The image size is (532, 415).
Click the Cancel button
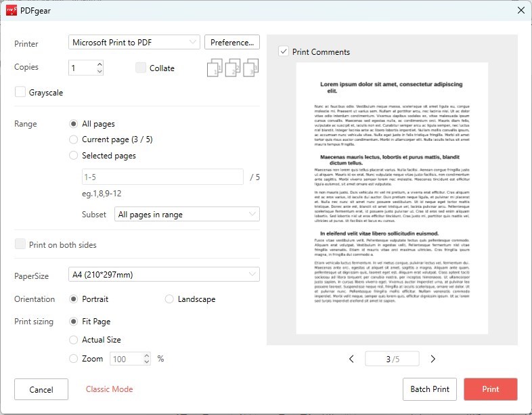41,389
